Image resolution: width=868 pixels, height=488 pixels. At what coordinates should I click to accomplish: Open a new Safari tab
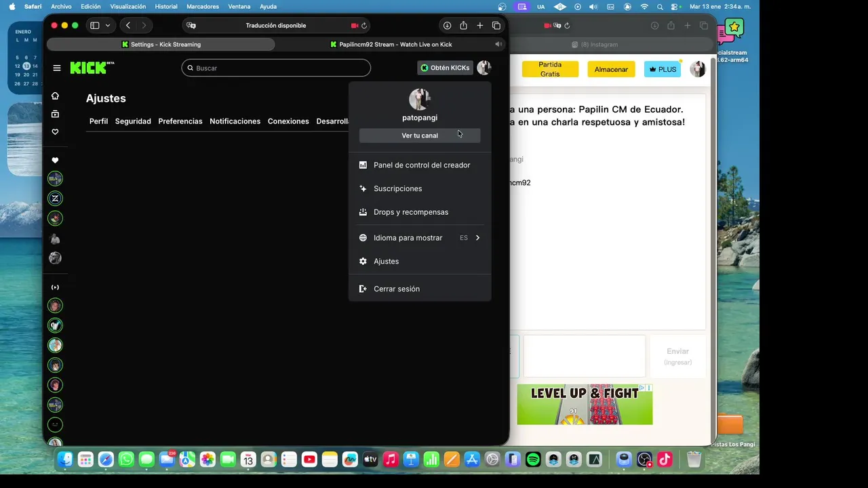click(479, 26)
